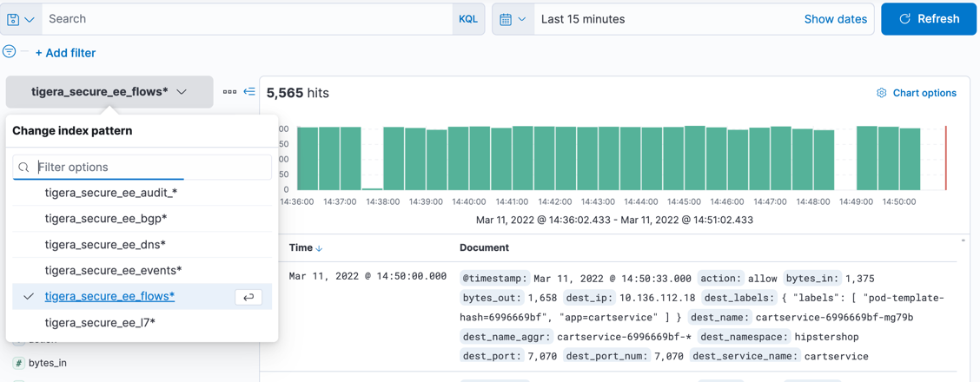Viewport: 980px width, 382px height.
Task: Click the Refresh button
Action: [x=928, y=19]
